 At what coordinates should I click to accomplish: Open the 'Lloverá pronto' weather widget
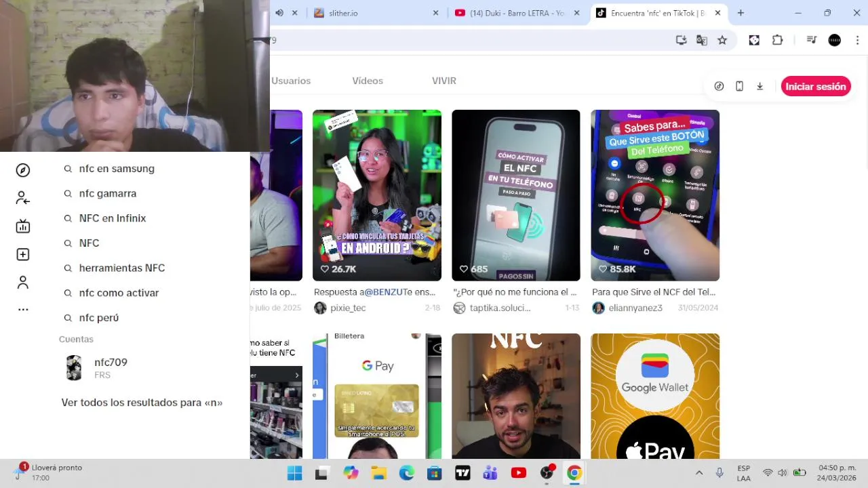coord(49,472)
